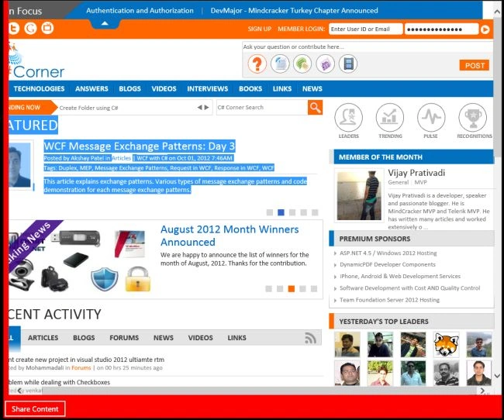Select the question mark post icon
The image size is (504, 420).
click(x=257, y=64)
